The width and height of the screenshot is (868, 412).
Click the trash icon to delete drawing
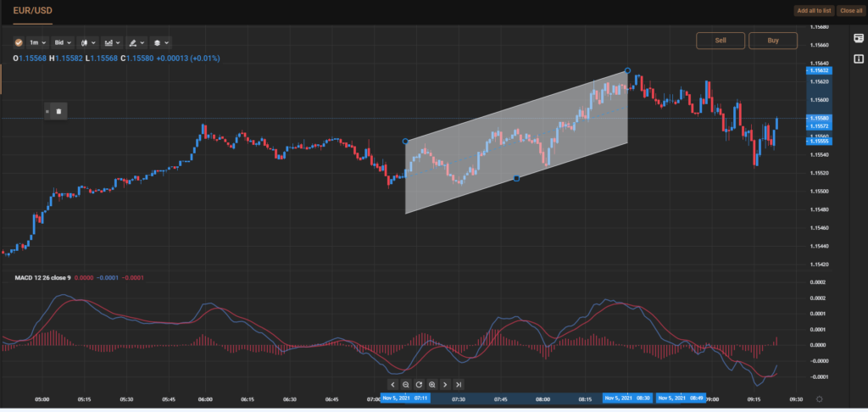point(58,111)
